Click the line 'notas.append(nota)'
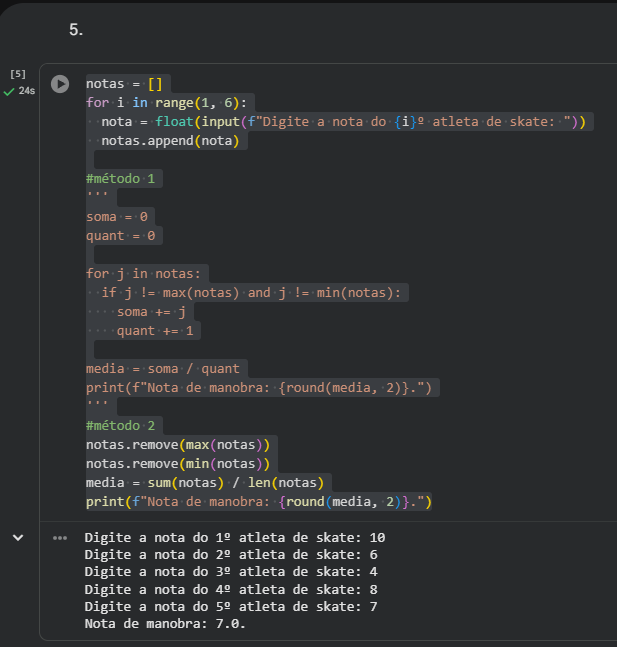Viewport: 617px width, 647px height. click(170, 141)
